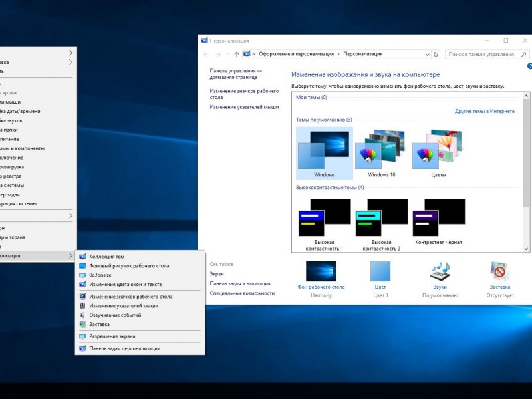Click the theme list scroll down arrow
Image resolution: width=532 pixels, height=399 pixels.
click(x=526, y=249)
